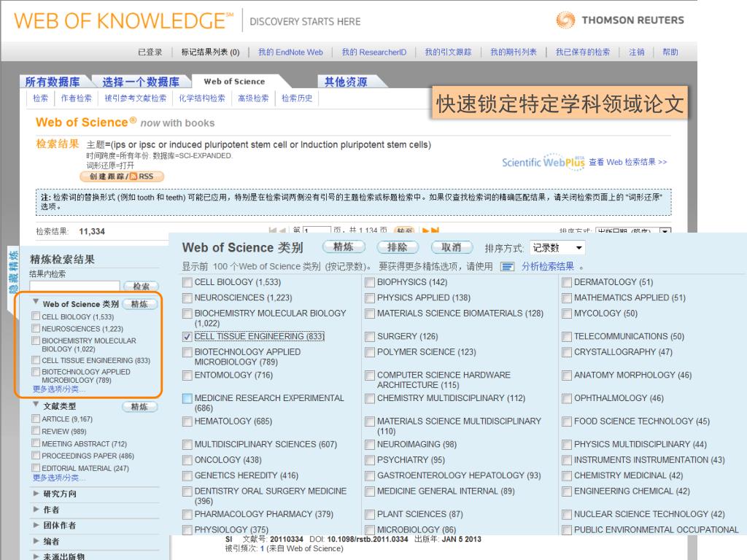Viewport: 747px width, 560px height.
Task: Select the ONCOLOGY (438) checkbox
Action: click(x=187, y=461)
